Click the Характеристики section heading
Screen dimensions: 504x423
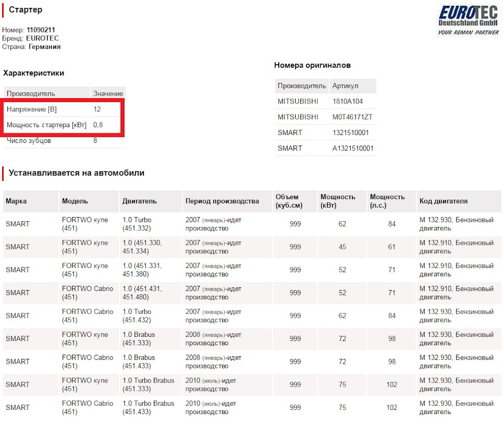coord(34,73)
